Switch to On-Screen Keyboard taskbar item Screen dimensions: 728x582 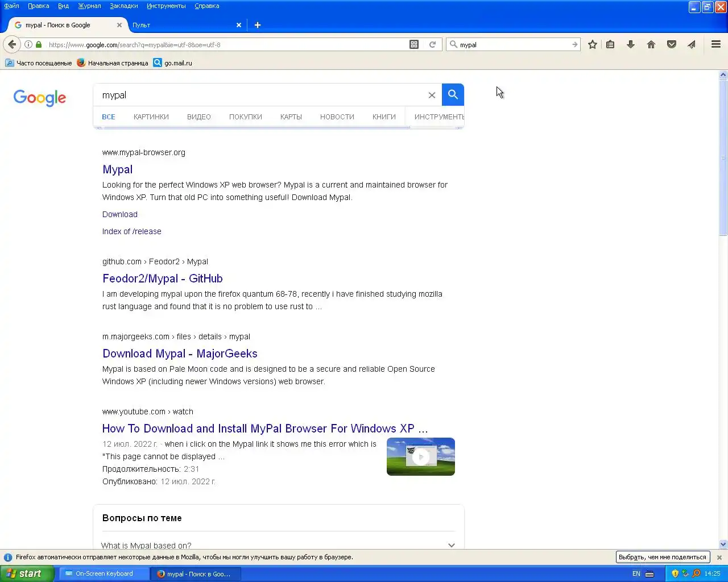pos(105,573)
